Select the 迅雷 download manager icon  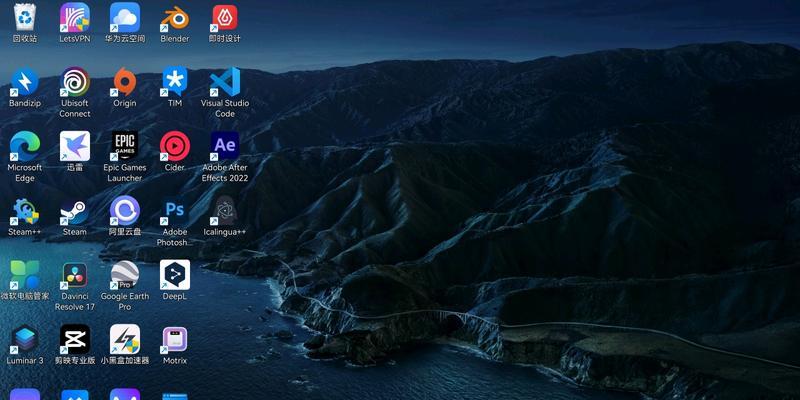pyautogui.click(x=75, y=146)
